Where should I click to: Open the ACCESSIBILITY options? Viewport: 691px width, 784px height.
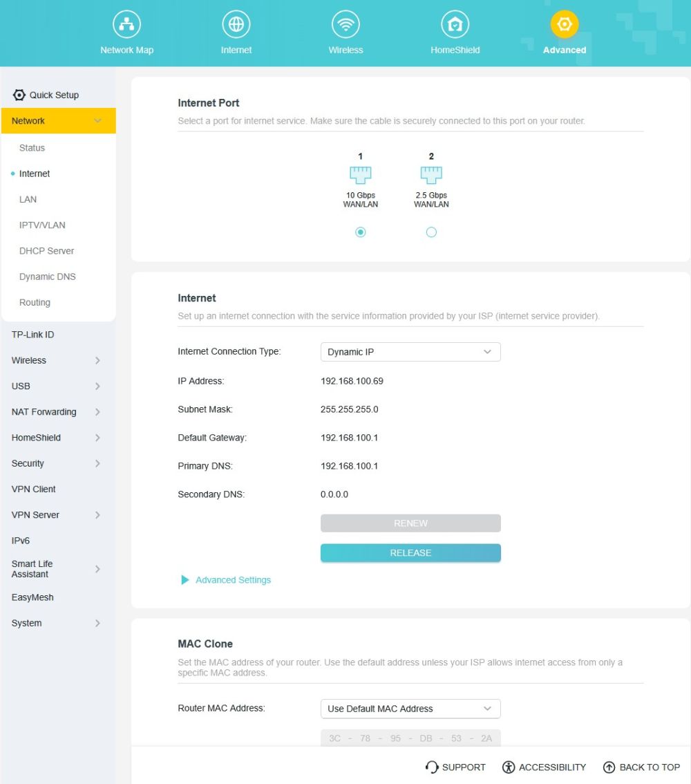[544, 767]
